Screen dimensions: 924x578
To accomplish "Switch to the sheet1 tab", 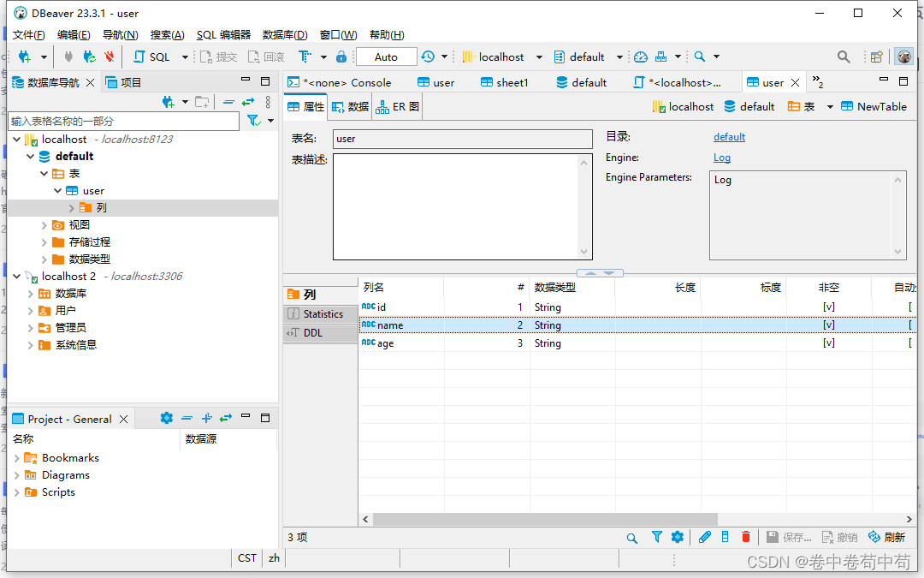I will (x=504, y=82).
